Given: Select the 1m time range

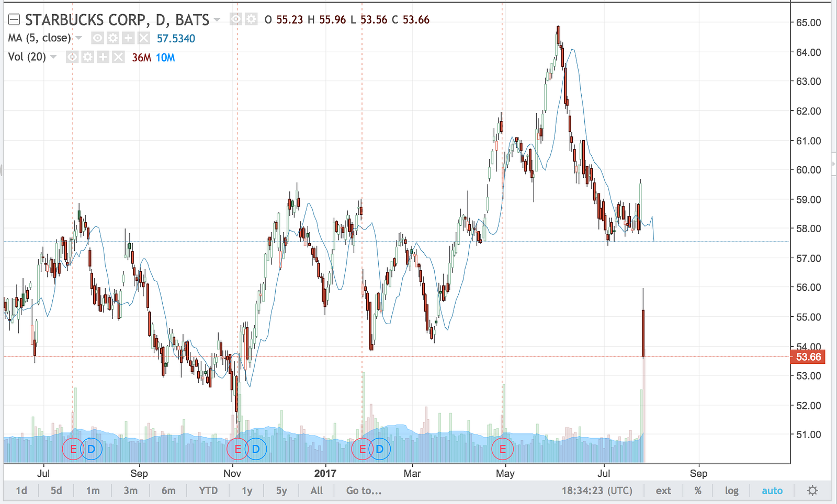Looking at the screenshot, I should (93, 490).
